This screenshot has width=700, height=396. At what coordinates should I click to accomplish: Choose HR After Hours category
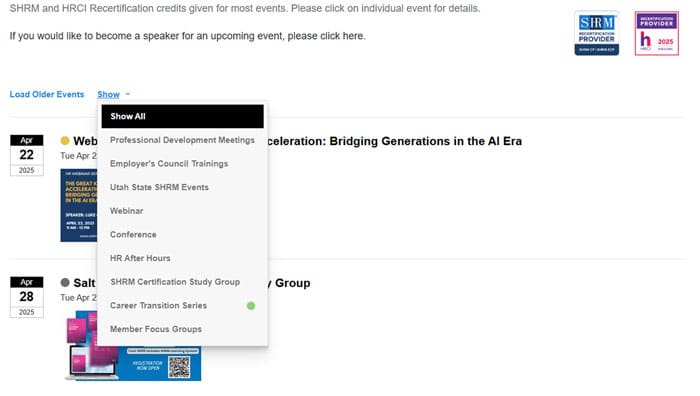183,258
